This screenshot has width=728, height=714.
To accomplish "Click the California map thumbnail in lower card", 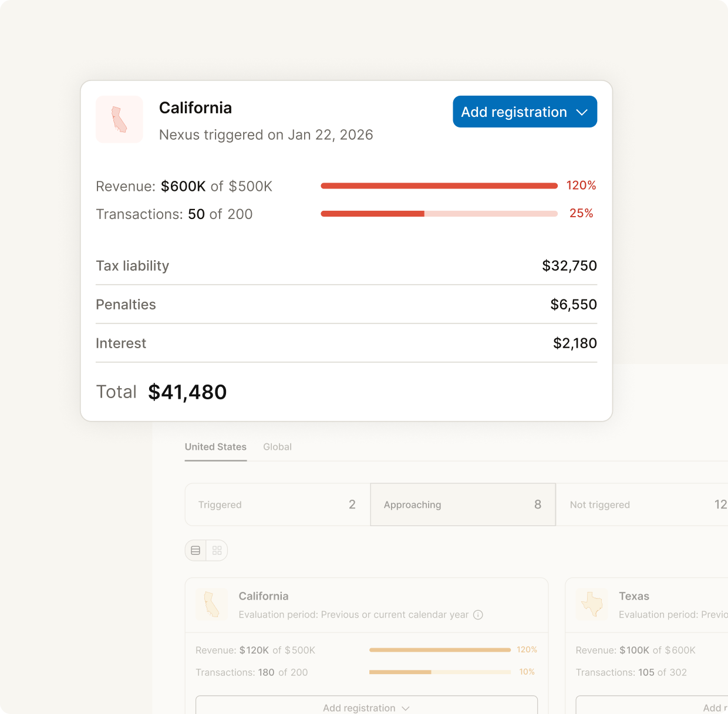I will [x=211, y=605].
